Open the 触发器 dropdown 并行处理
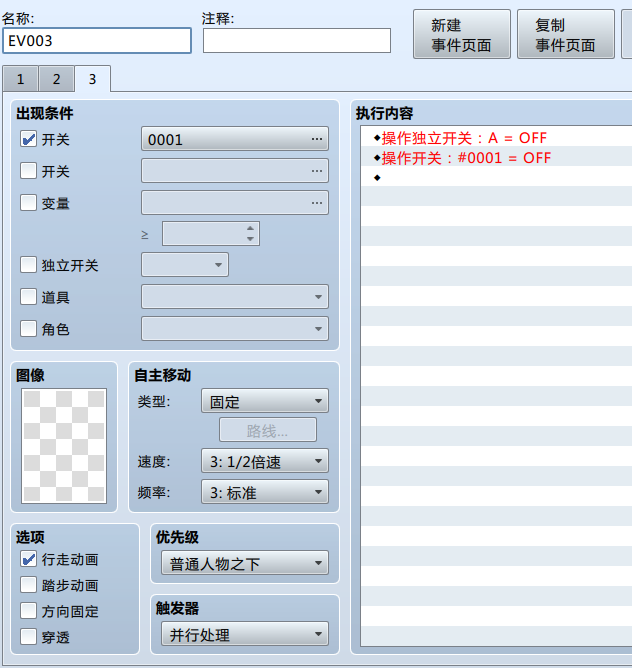This screenshot has width=632, height=668. 245,634
